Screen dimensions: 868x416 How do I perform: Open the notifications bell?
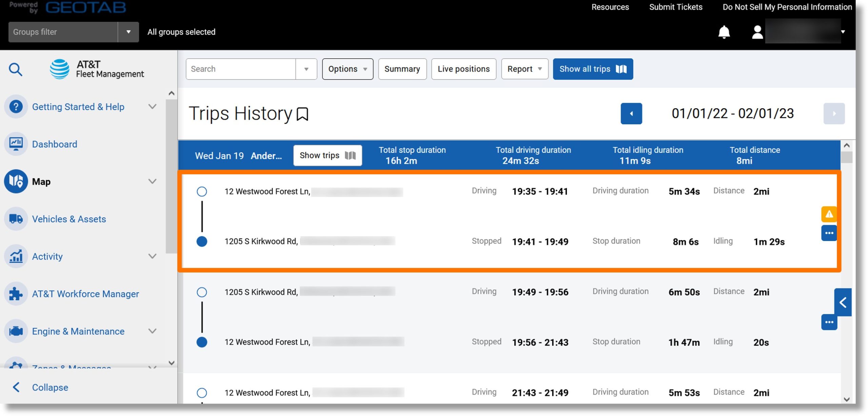pos(724,32)
